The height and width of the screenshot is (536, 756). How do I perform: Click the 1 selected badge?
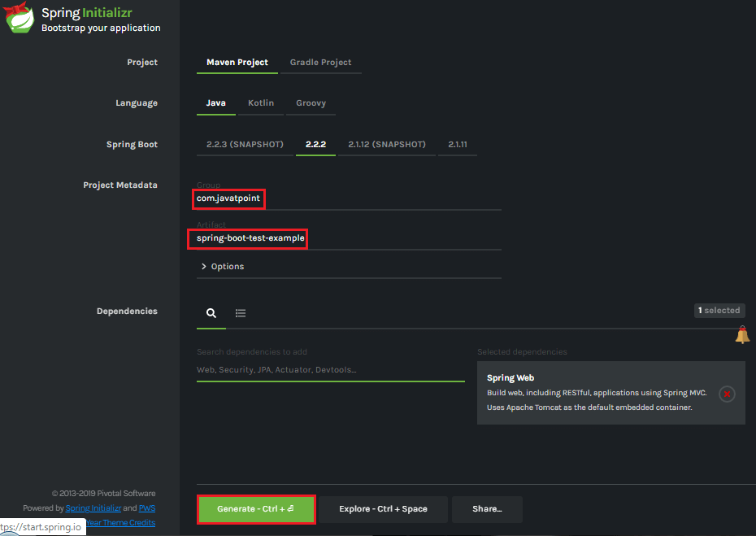tap(719, 310)
